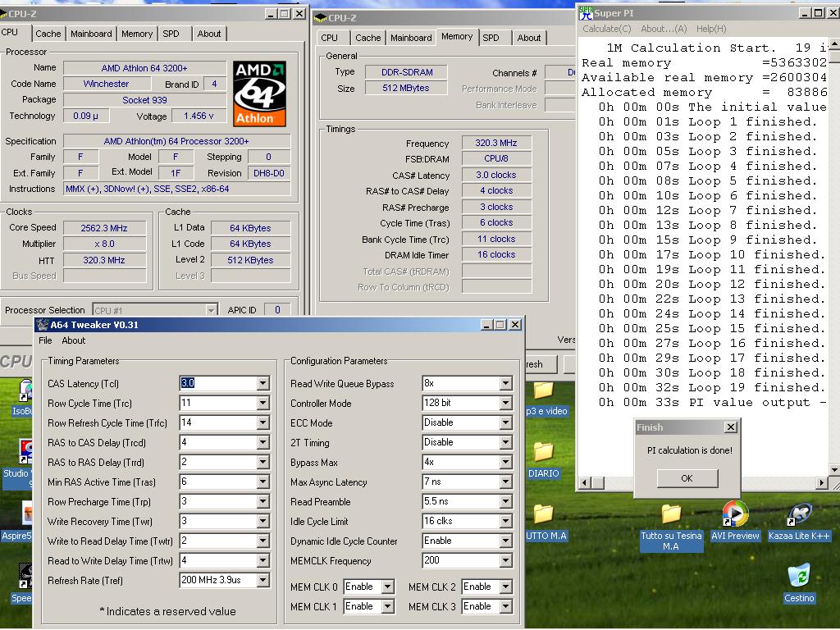Viewport: 840px width, 630px height.
Task: Open the Read Preamble dropdown
Action: pos(505,502)
